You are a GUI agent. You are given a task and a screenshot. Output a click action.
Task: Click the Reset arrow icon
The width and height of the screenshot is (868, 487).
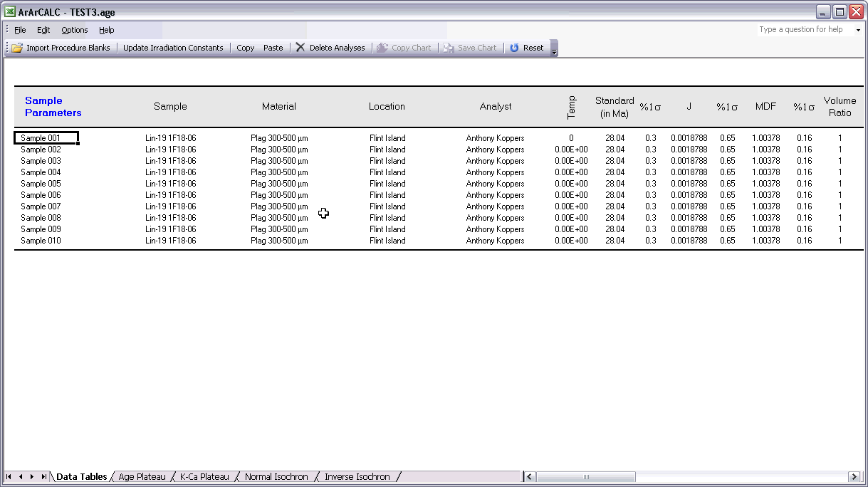point(514,48)
